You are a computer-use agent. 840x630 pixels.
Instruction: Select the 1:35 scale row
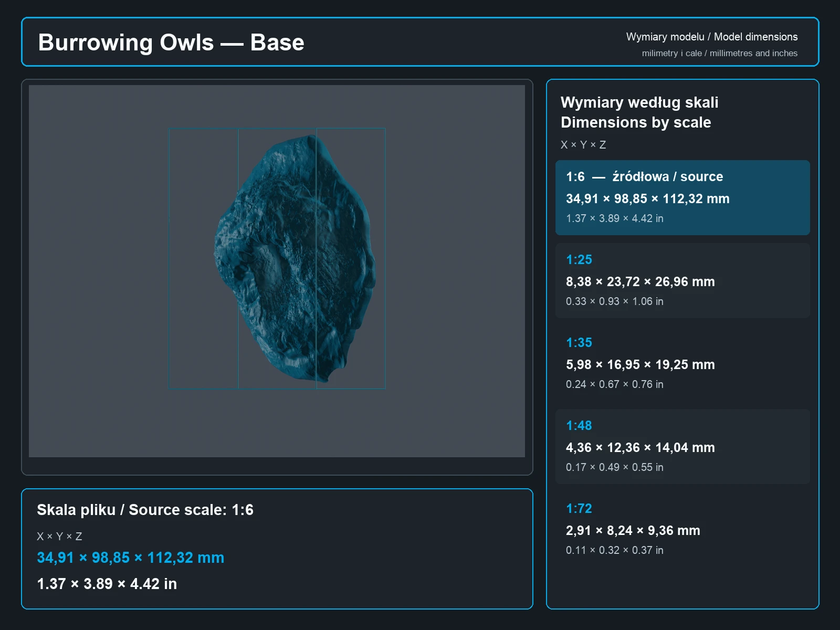point(682,363)
